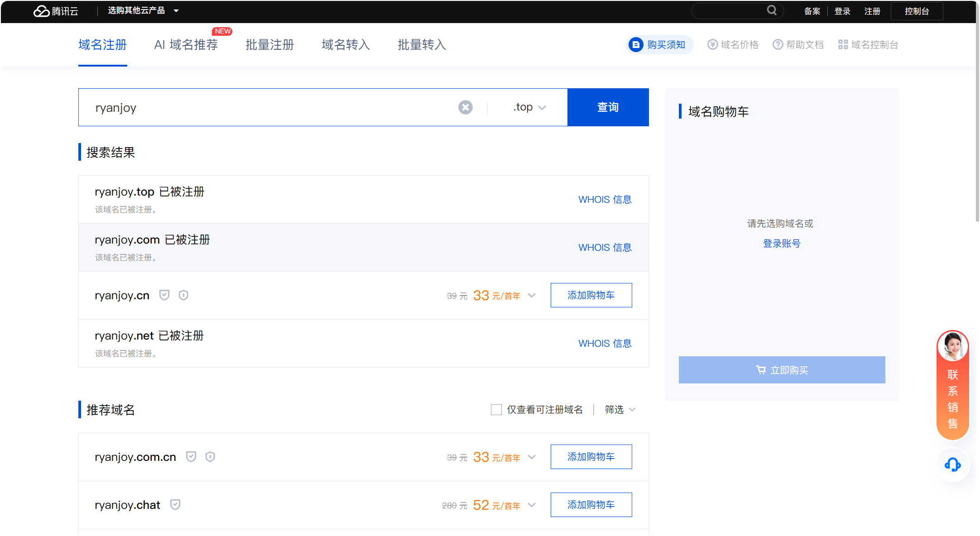980x536 pixels.
Task: Click the search magnifier icon in top bar
Action: [772, 10]
